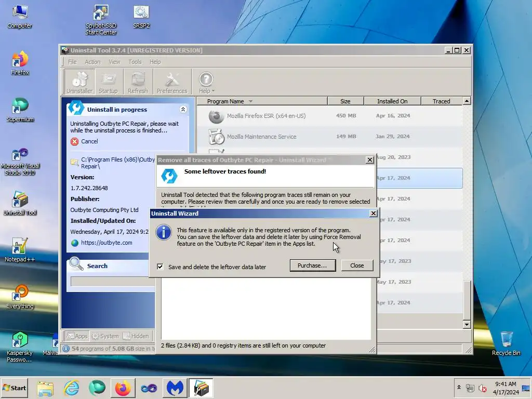The image size is (532, 399).
Task: Switch to the Hidden tab
Action: 136,336
